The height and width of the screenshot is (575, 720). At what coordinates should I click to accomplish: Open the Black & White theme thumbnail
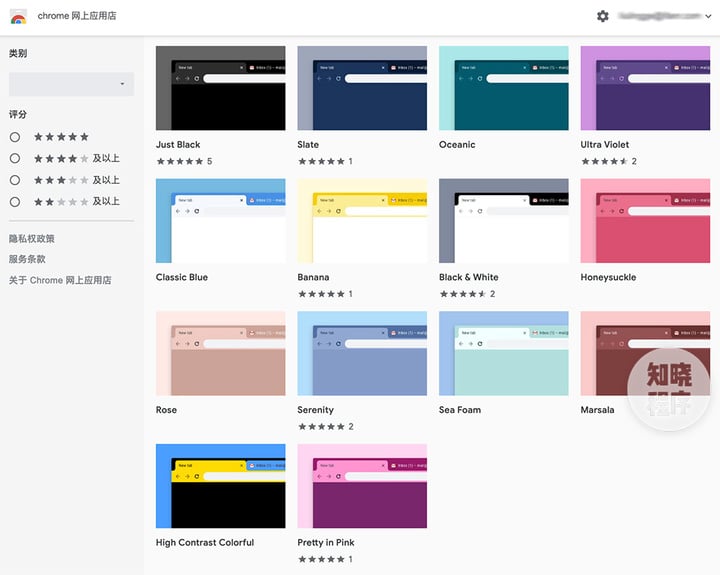(504, 220)
